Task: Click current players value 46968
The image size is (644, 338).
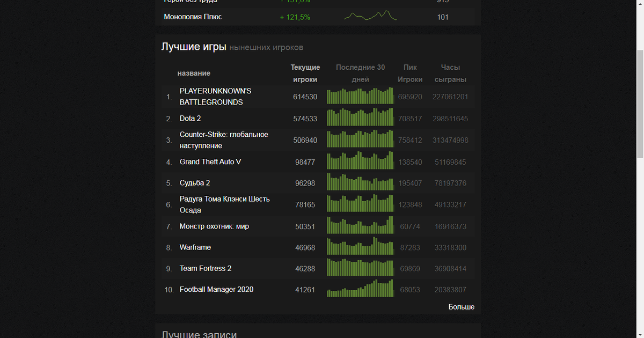Action: coord(305,248)
